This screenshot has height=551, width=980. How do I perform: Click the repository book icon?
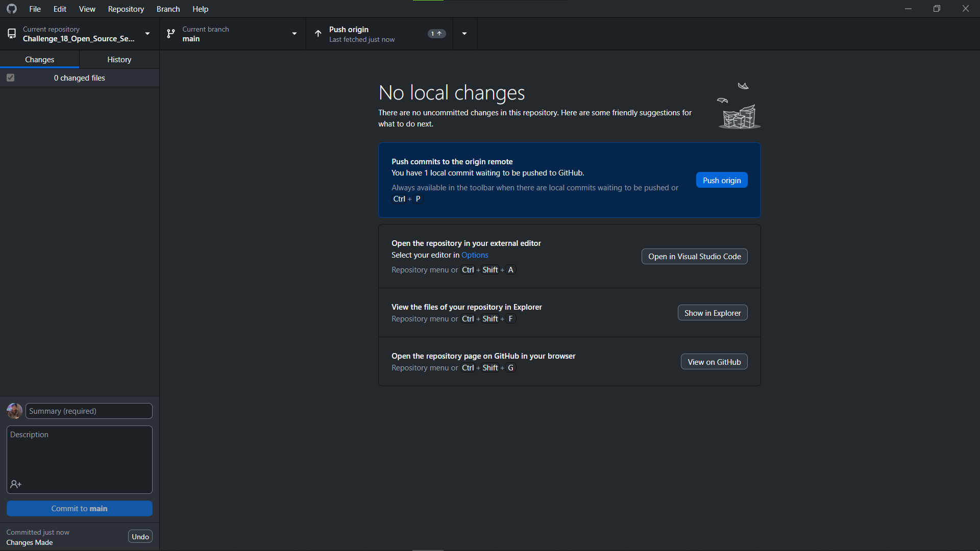click(x=11, y=34)
